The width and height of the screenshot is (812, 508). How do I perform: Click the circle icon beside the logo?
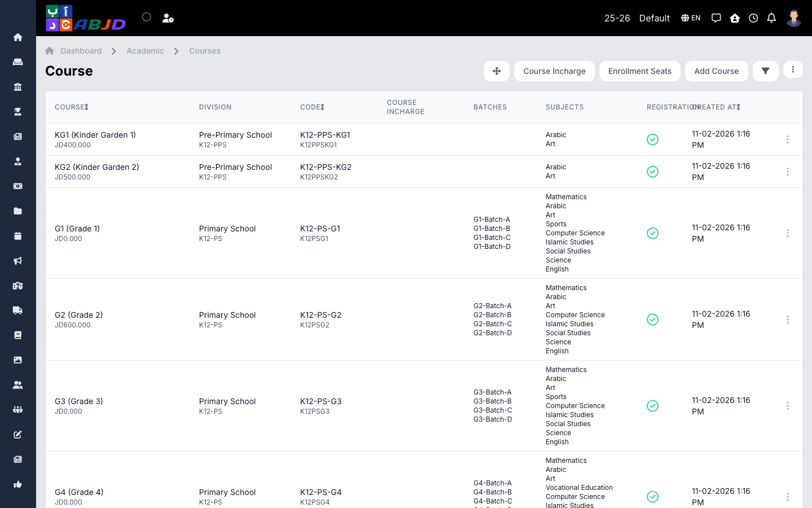pyautogui.click(x=147, y=17)
